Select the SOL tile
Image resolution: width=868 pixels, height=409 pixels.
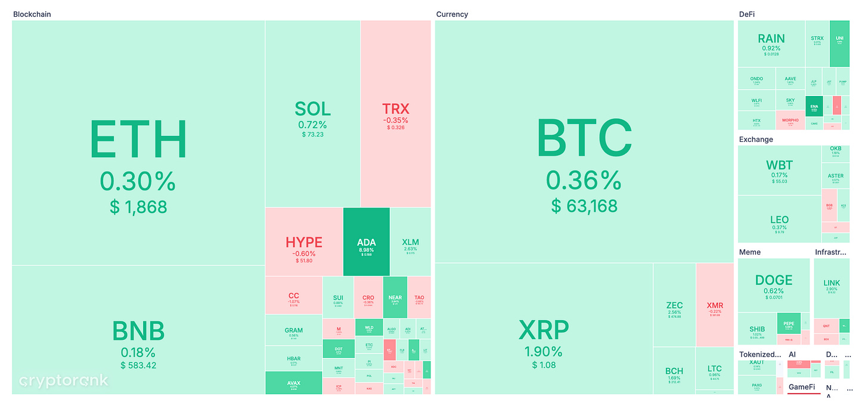(312, 114)
